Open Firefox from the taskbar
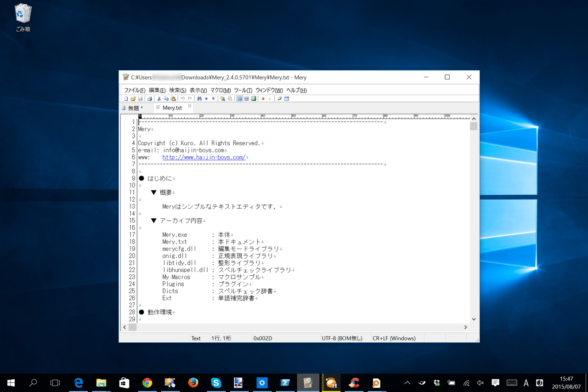The width and height of the screenshot is (588, 392). point(193,383)
